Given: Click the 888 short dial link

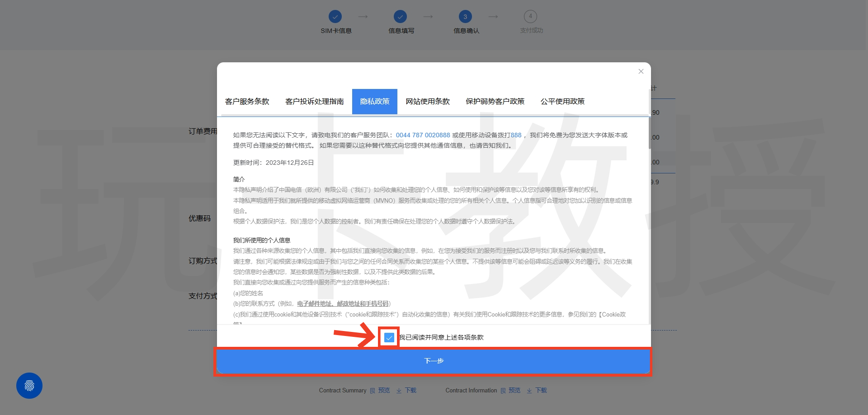Looking at the screenshot, I should [516, 135].
